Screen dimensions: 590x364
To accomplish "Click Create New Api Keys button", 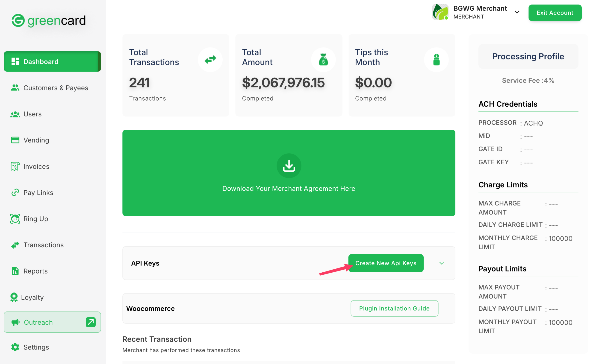I will [386, 263].
